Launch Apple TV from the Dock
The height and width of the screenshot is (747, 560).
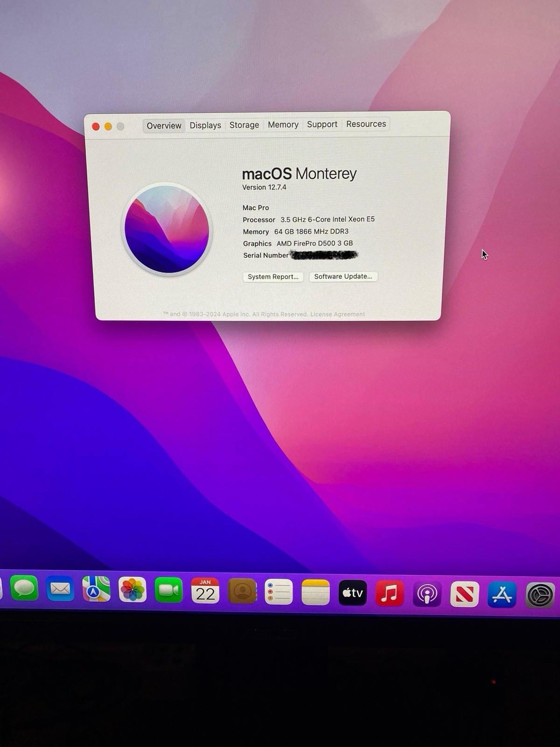click(x=353, y=592)
